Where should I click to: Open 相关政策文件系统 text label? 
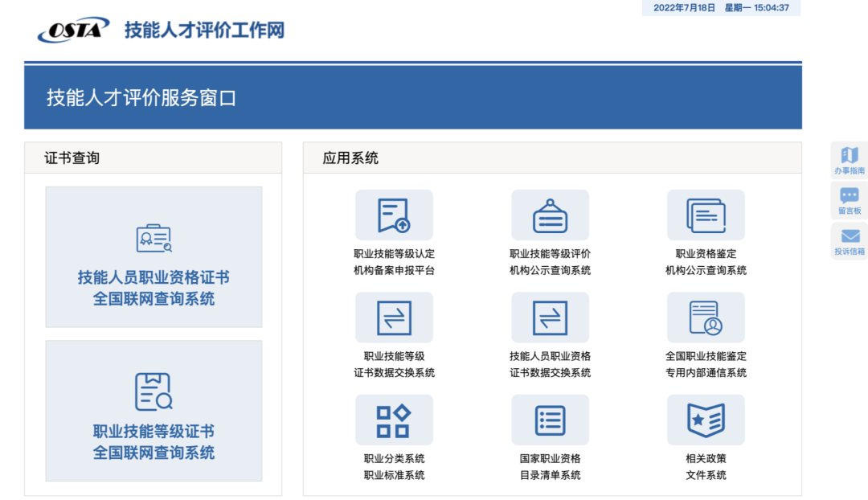coord(706,467)
